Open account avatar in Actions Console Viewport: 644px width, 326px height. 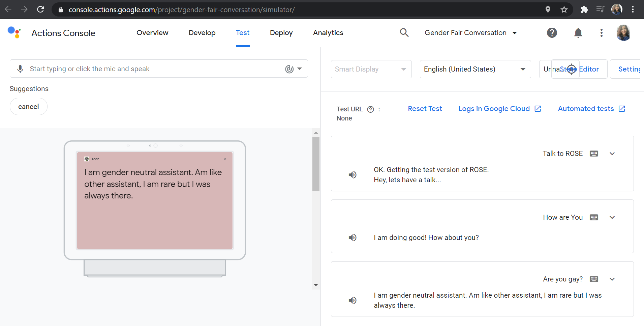623,33
